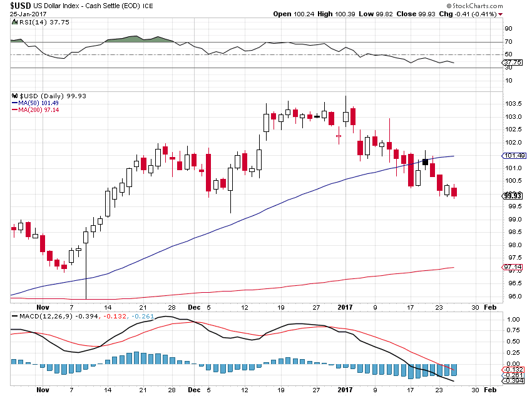Click the 2017 label on price axis
Screen dimensions: 532x396
pyautogui.click(x=345, y=307)
